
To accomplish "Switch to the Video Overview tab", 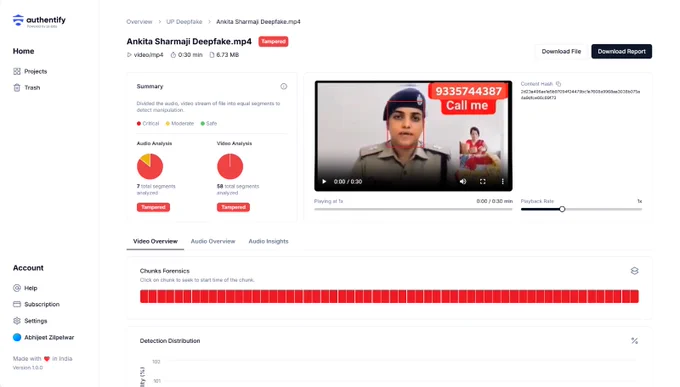I will 155,241.
